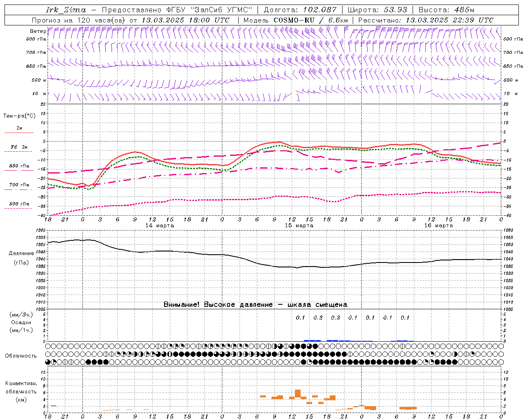Select the model name COSMO-RU / 6.6км
The width and height of the screenshot is (525, 420).
(x=311, y=20)
